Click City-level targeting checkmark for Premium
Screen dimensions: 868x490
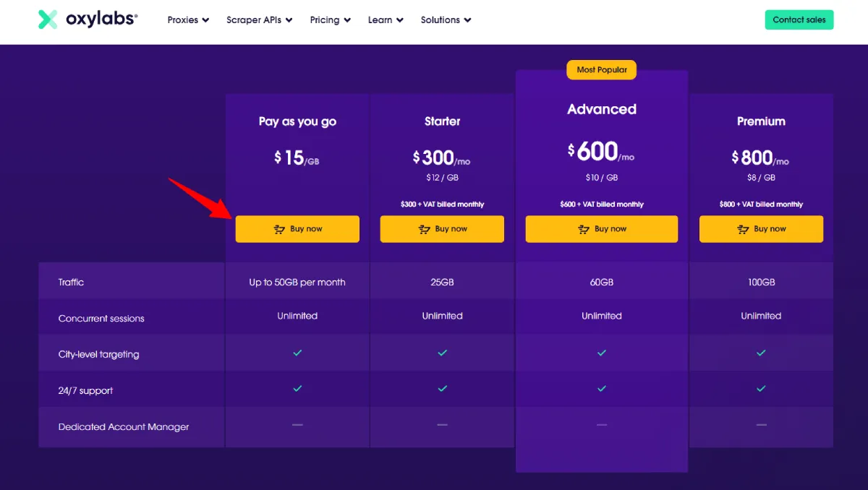click(761, 353)
